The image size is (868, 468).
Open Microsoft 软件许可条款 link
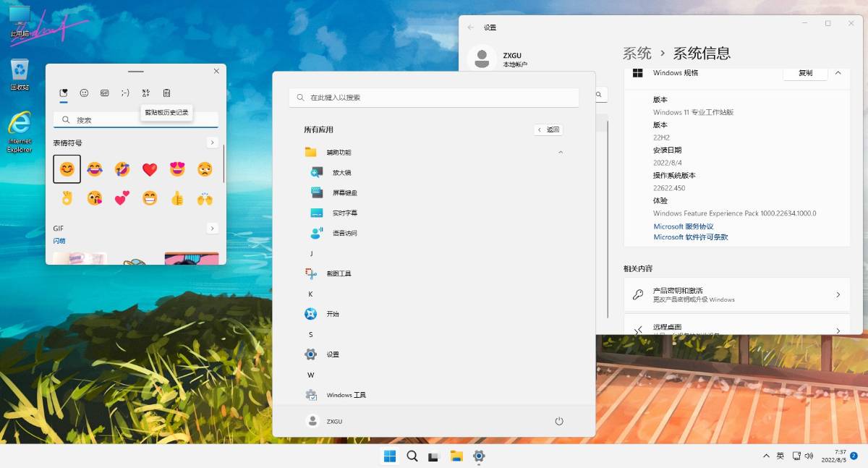coord(691,237)
